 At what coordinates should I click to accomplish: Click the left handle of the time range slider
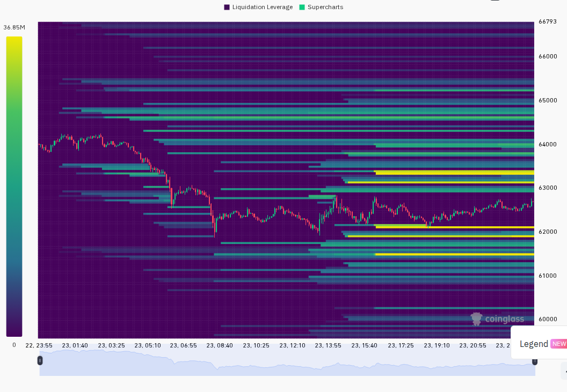point(40,360)
